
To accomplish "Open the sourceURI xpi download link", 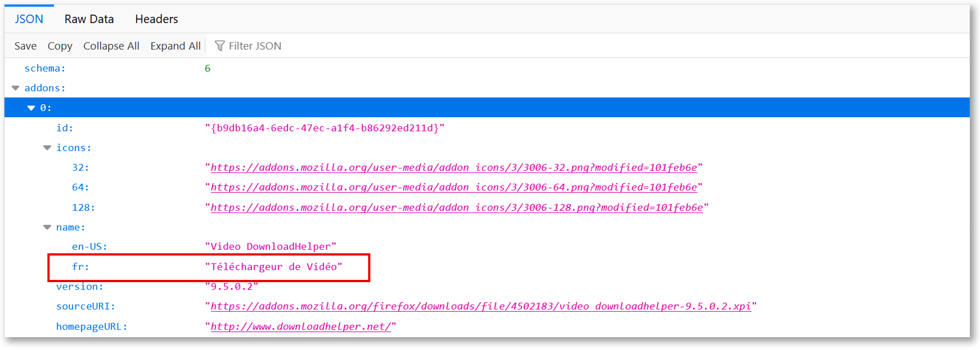I will pyautogui.click(x=481, y=307).
